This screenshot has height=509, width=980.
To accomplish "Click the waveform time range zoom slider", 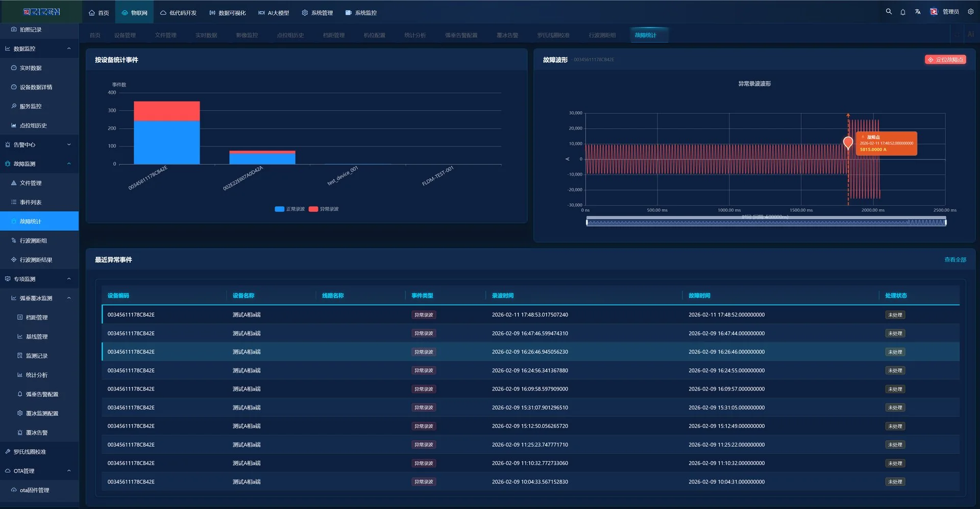I will tap(766, 222).
